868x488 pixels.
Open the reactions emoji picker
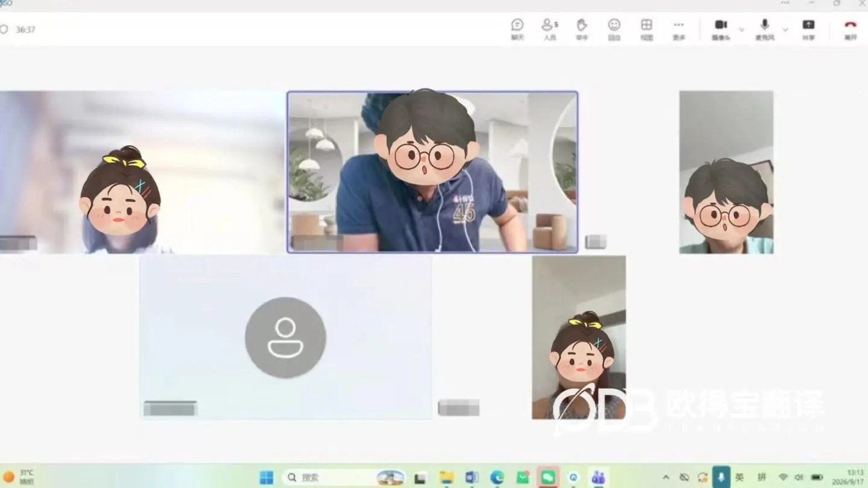tap(614, 29)
